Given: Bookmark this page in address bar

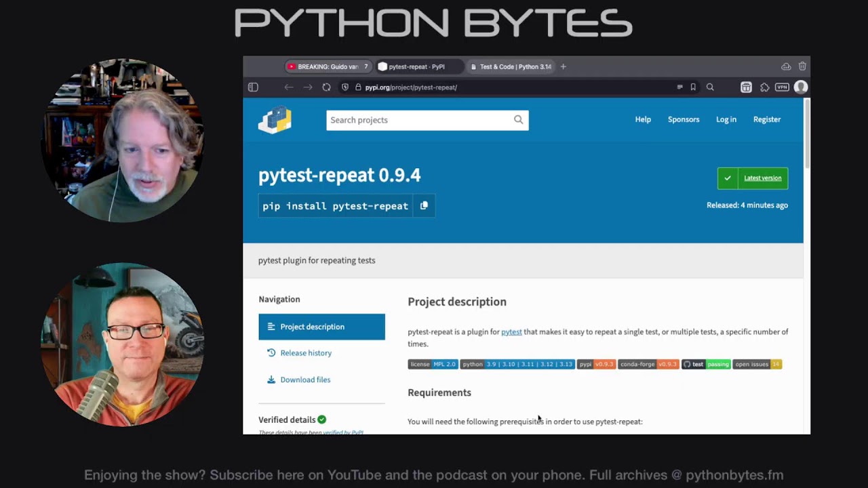Looking at the screenshot, I should (693, 87).
